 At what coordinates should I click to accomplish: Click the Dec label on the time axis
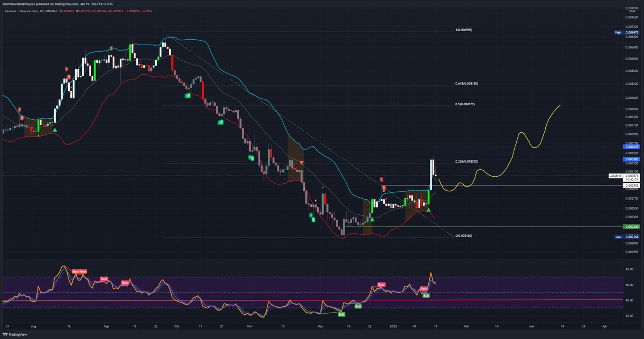pyautogui.click(x=320, y=326)
